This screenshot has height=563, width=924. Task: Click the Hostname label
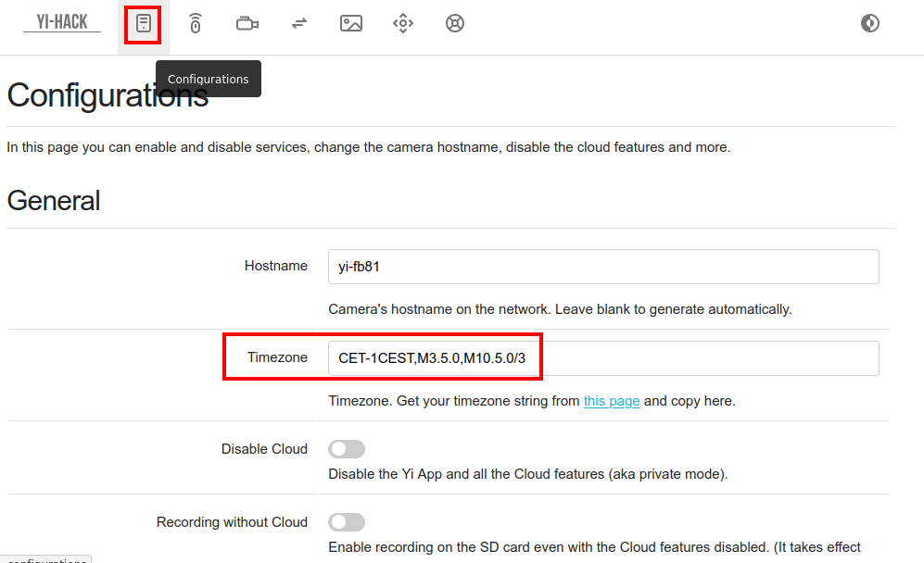[x=275, y=266]
